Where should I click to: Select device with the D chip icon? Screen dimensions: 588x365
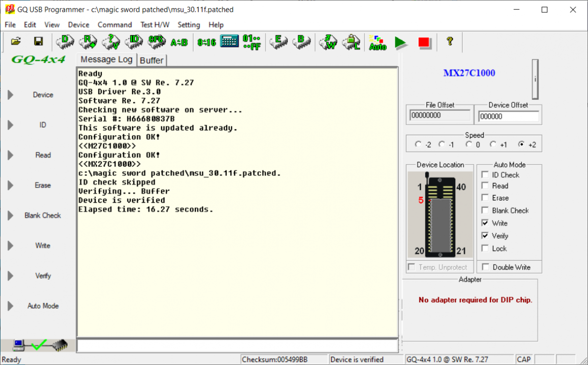pyautogui.click(x=65, y=42)
